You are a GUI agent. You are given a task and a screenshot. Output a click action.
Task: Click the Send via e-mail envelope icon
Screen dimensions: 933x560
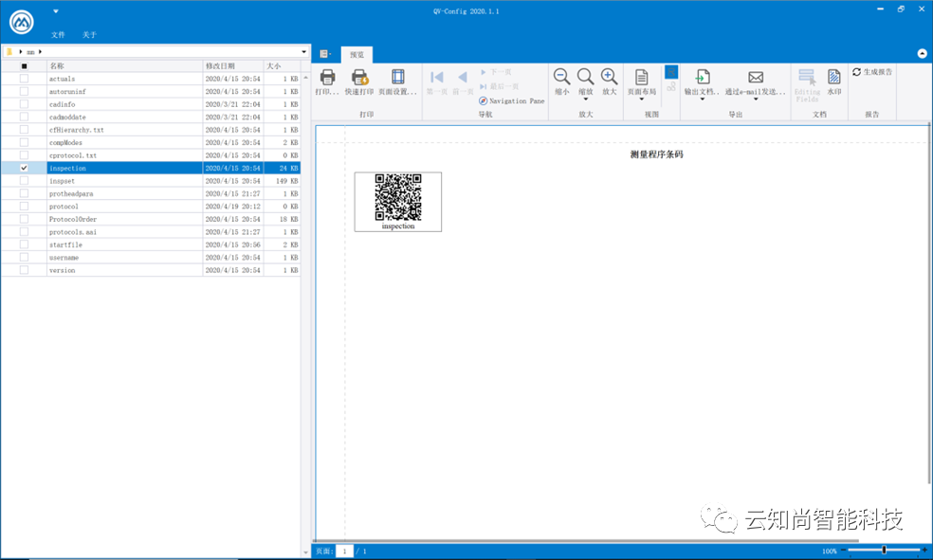(x=756, y=79)
